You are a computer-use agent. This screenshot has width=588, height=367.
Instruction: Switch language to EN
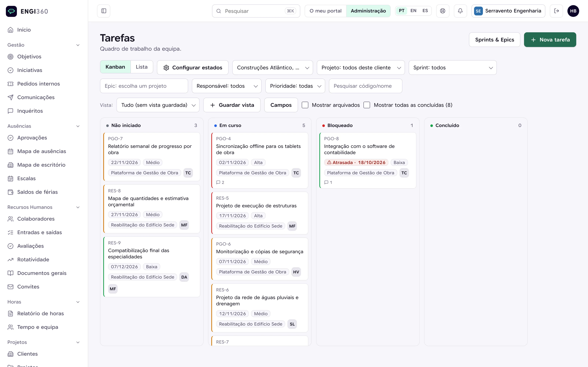[413, 11]
